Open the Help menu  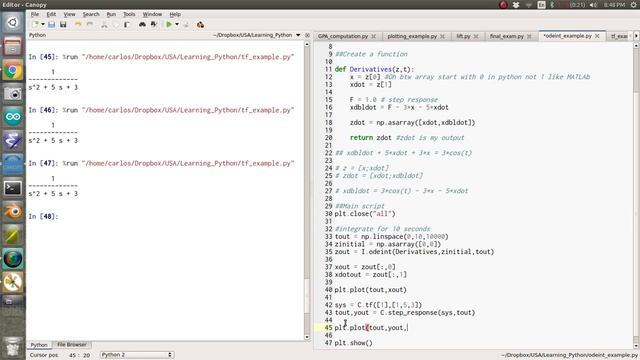pos(175,14)
